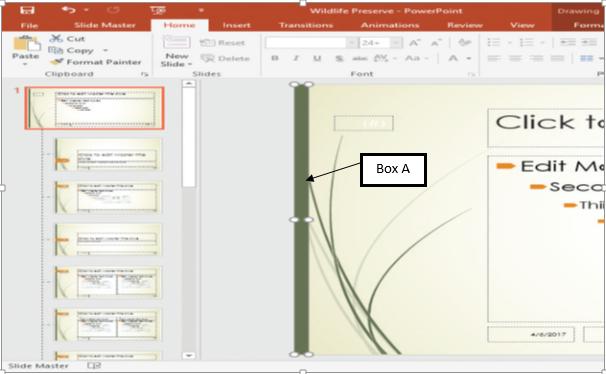Click thumbnail pane scroll down arrow
This screenshot has height=374, width=606.
click(189, 355)
